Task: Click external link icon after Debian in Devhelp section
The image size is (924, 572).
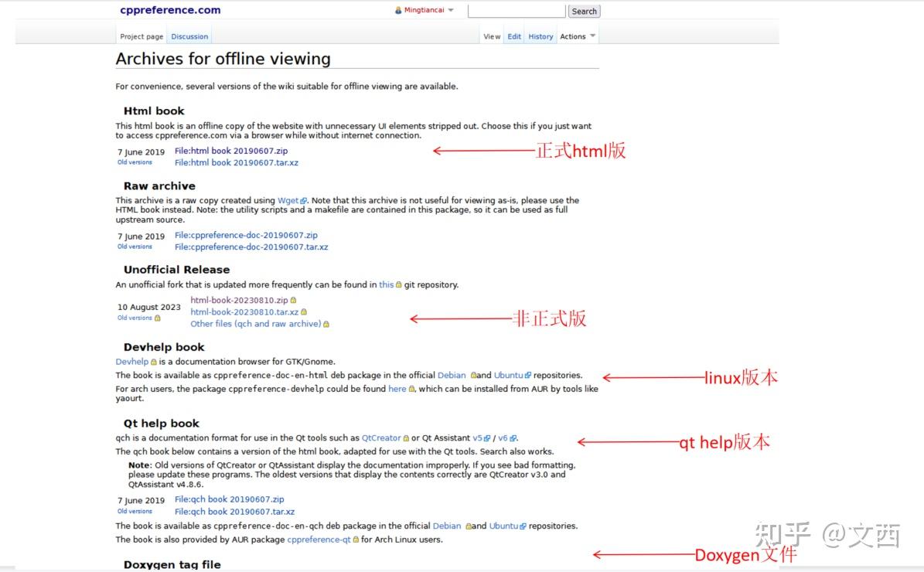Action: [x=474, y=375]
